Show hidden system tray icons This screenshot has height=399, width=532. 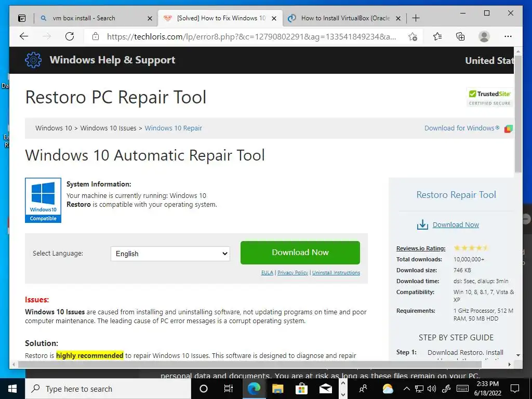click(x=407, y=389)
